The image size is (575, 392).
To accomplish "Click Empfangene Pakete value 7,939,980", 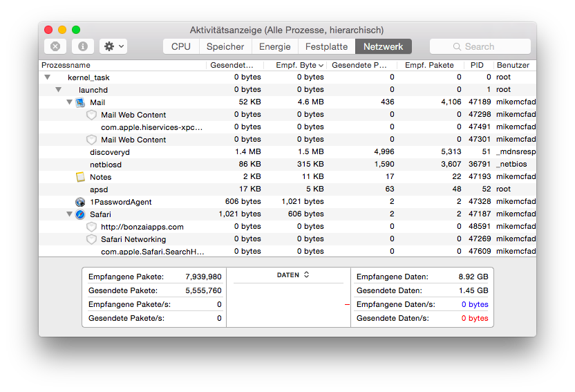I will 203,277.
